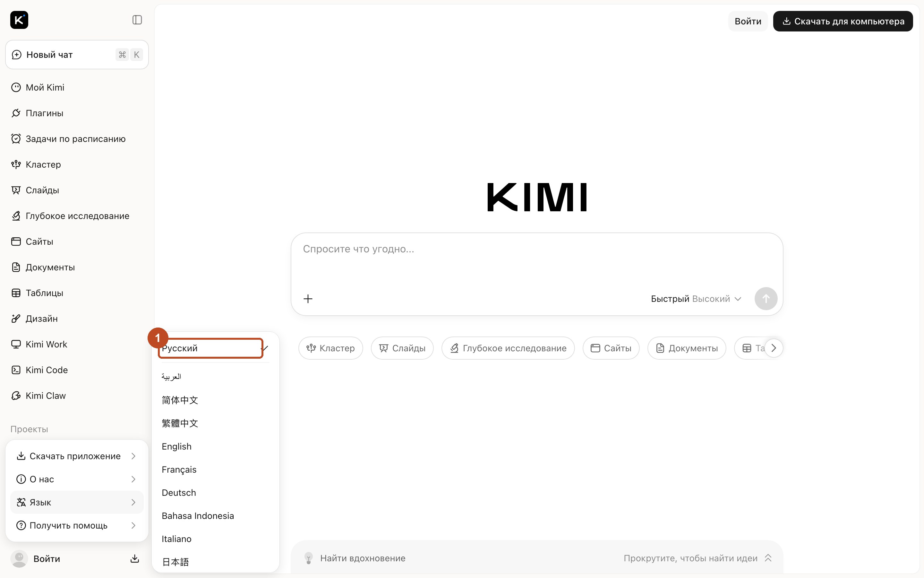This screenshot has width=924, height=578.
Task: Click the Kimi Work monitor icon
Action: 16,345
